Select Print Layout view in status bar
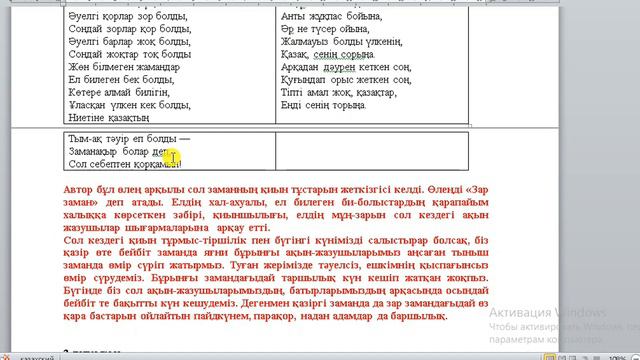Viewport: 640px width, 360px height. 550,358
